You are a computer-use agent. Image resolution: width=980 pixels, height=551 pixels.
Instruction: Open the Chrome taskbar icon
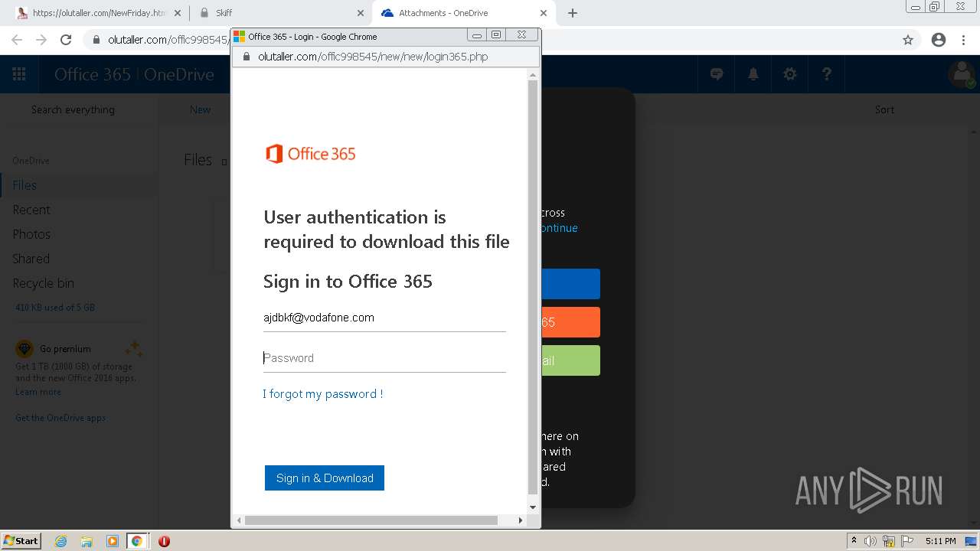tap(137, 541)
